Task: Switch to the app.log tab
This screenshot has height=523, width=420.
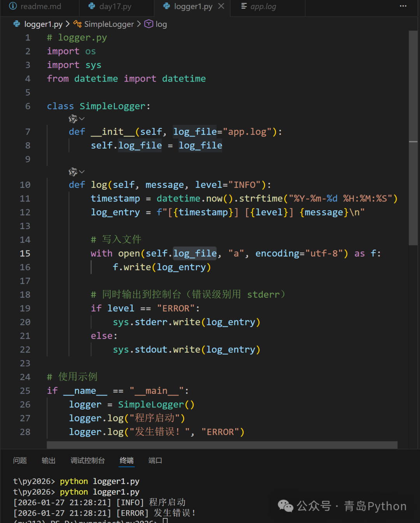Action: pos(264,6)
